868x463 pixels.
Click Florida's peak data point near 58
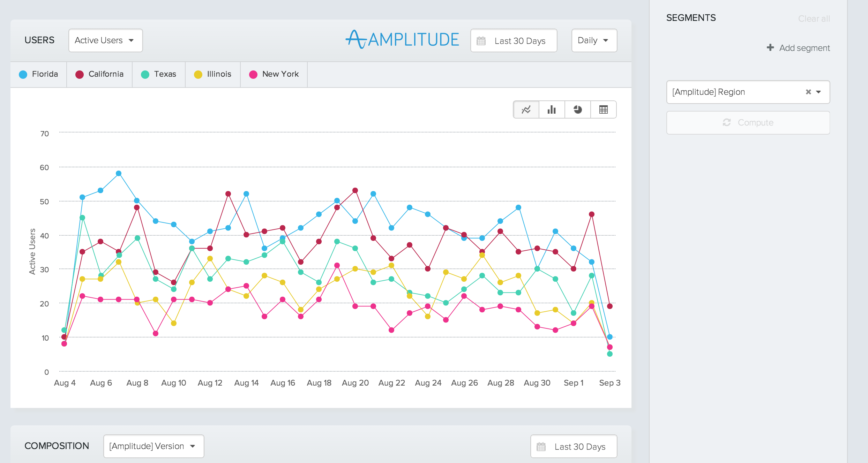pos(119,173)
